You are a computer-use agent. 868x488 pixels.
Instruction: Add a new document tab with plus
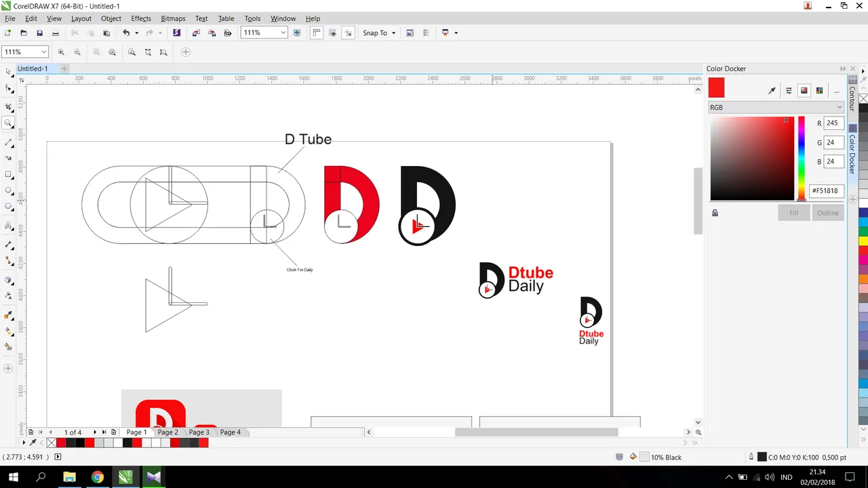[x=64, y=68]
